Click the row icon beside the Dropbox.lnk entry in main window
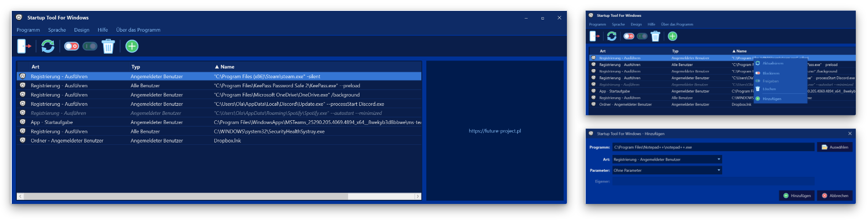Viewport: 868px width, 222px height. pyautogui.click(x=22, y=141)
